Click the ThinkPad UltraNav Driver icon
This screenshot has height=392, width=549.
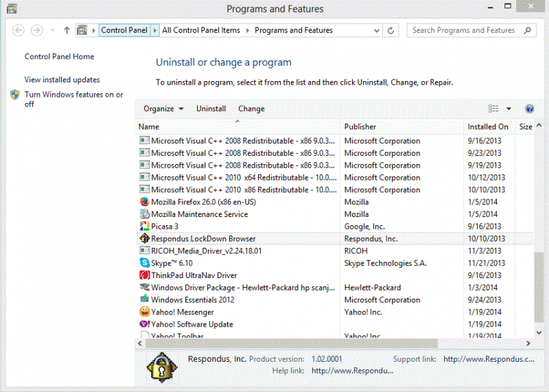coord(144,275)
